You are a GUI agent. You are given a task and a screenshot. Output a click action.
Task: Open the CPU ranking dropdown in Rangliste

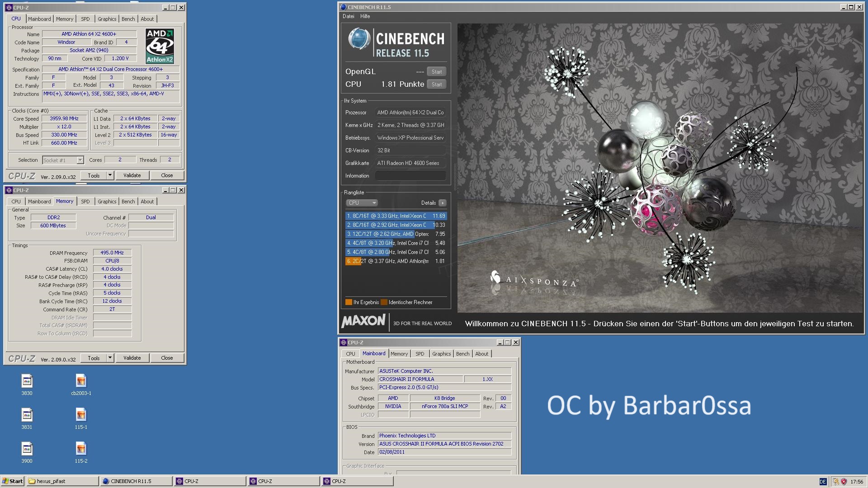[x=362, y=203]
